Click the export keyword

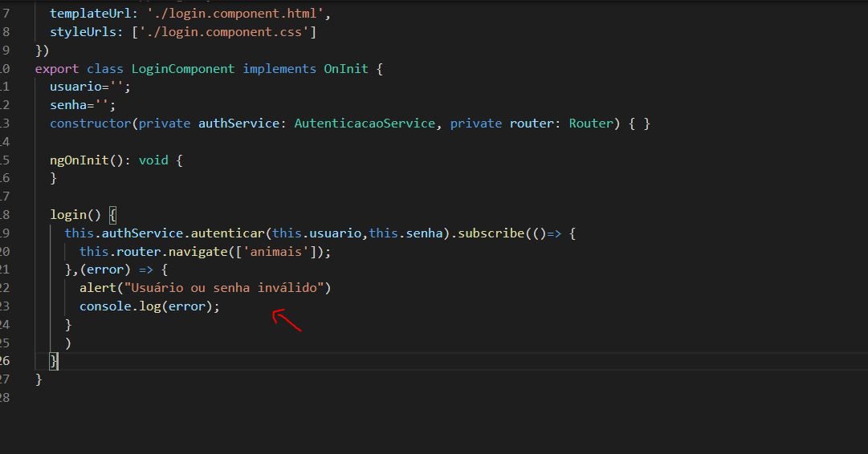tap(57, 69)
